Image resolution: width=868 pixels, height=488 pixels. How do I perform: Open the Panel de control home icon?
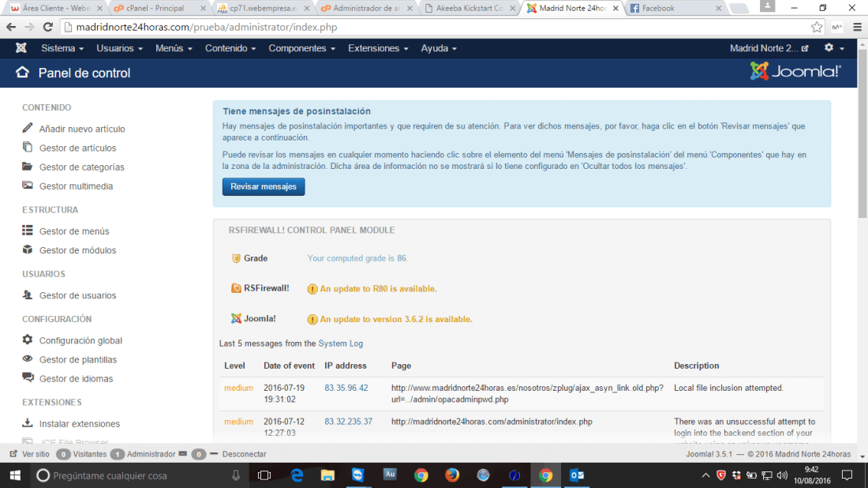22,73
